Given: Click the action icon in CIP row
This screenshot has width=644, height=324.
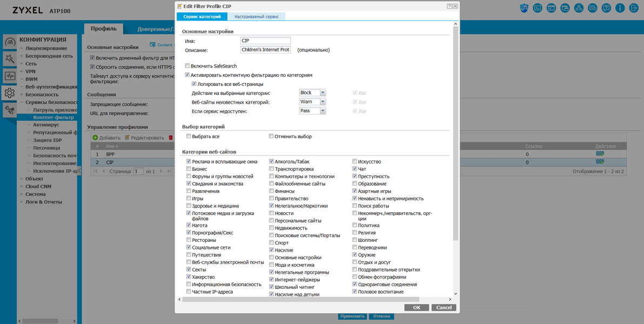Looking at the screenshot, I should coord(600,162).
